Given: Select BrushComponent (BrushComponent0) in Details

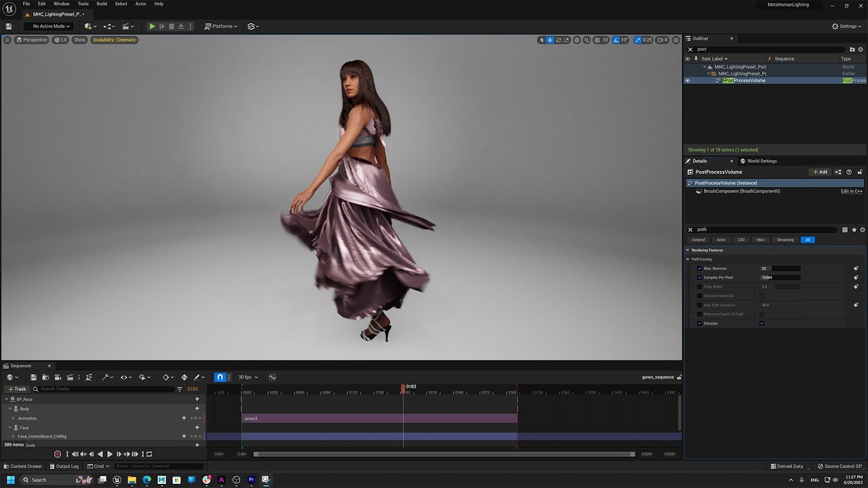Looking at the screenshot, I should [x=741, y=191].
